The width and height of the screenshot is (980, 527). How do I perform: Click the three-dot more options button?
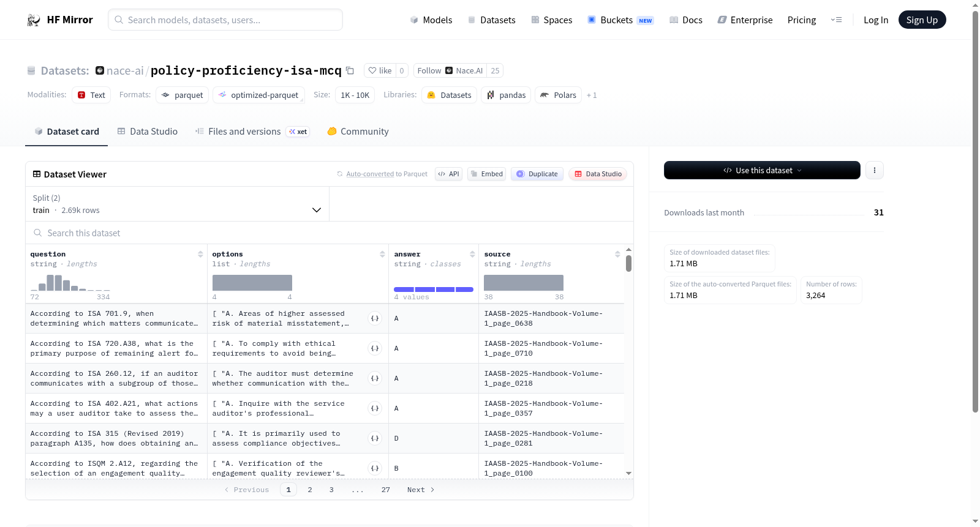875,170
